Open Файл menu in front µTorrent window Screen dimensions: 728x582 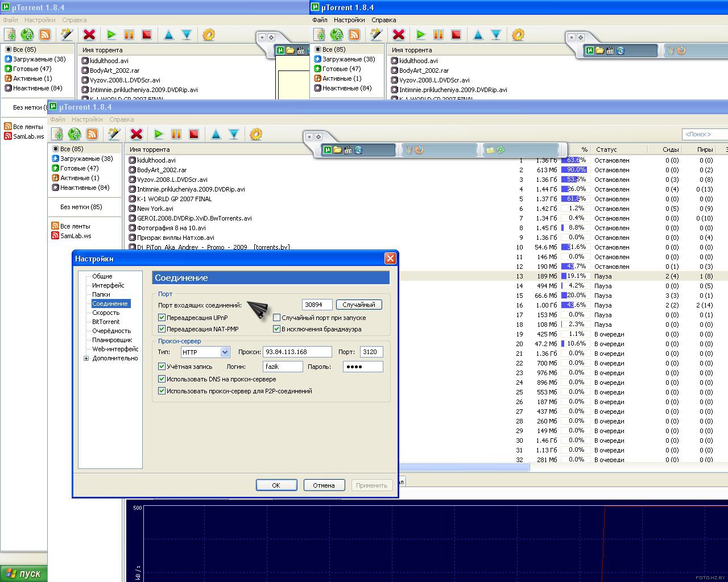57,119
